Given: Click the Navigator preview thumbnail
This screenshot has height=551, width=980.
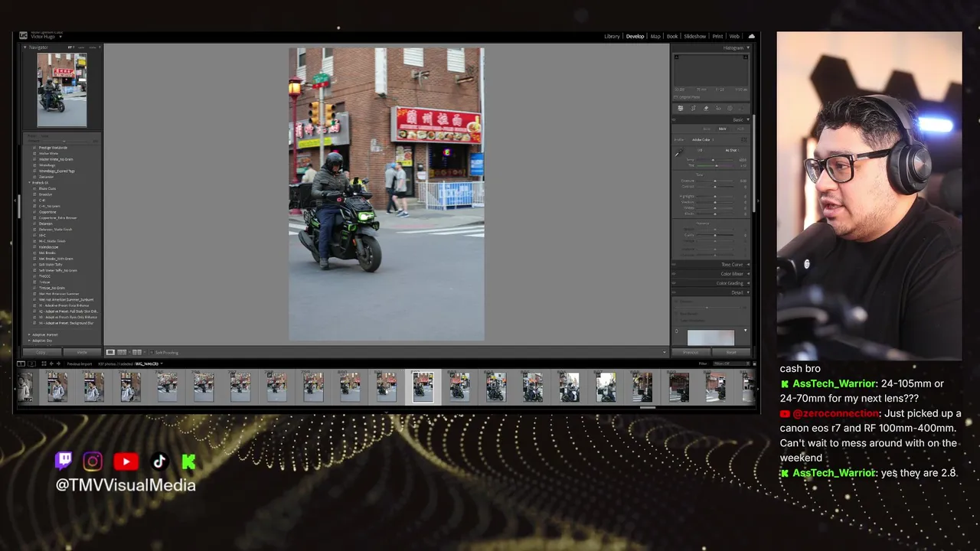Looking at the screenshot, I should tap(62, 90).
